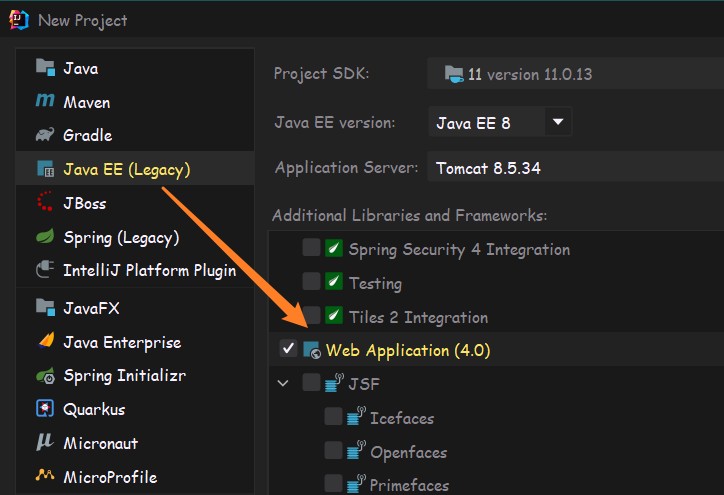Check the Spring Security 4 Integration box
Viewport: 724px width, 495px height.
point(311,249)
